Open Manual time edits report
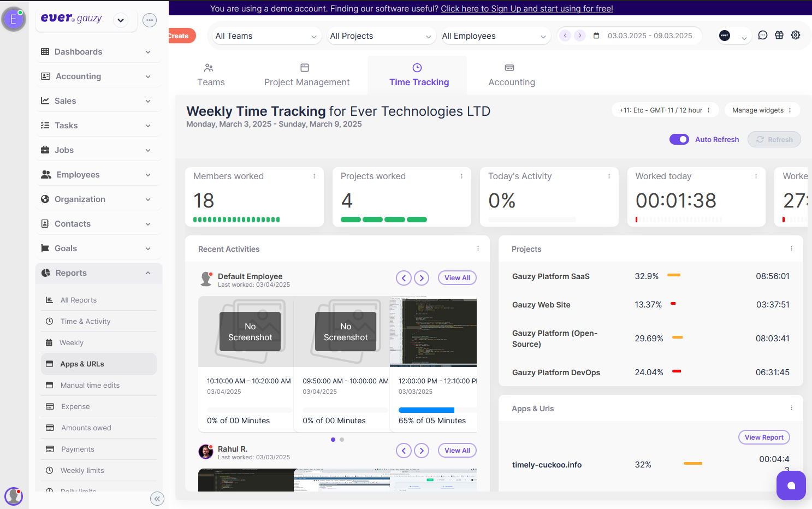812x509 pixels. (x=99, y=386)
